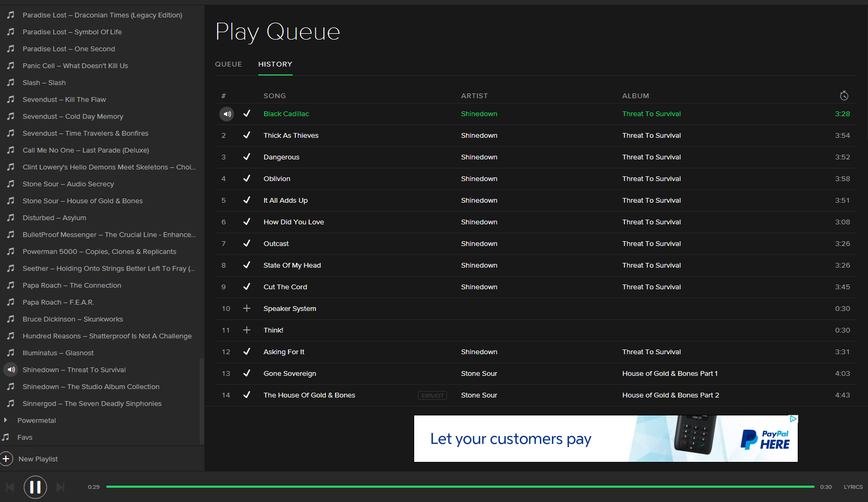The height and width of the screenshot is (502, 868).
Task: Uncheck the checkmark next to Dangerous
Action: click(x=247, y=157)
